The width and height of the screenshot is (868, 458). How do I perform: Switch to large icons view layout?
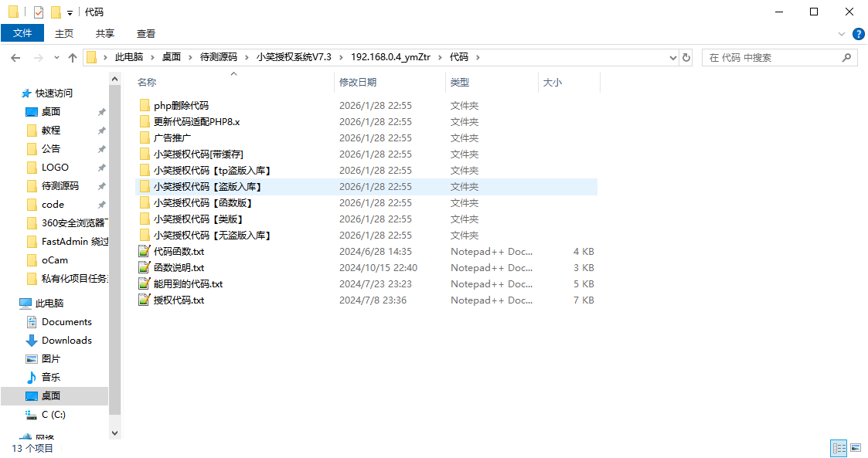click(856, 448)
